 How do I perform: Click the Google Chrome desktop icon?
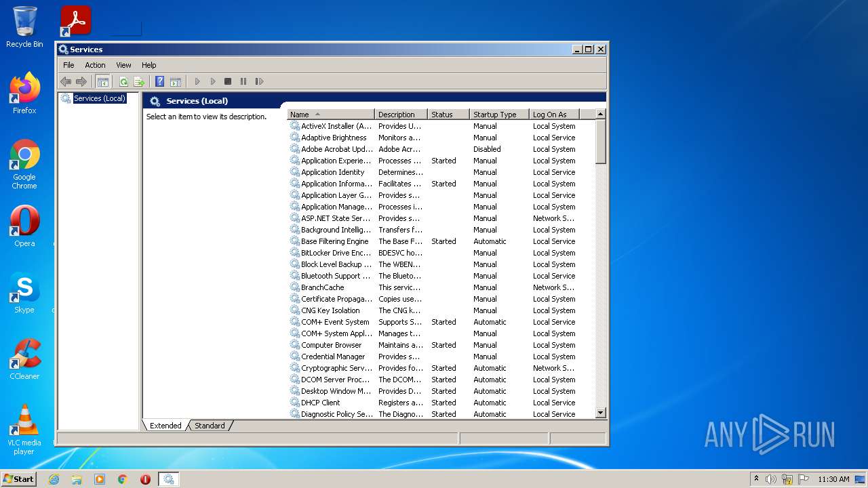[24, 165]
